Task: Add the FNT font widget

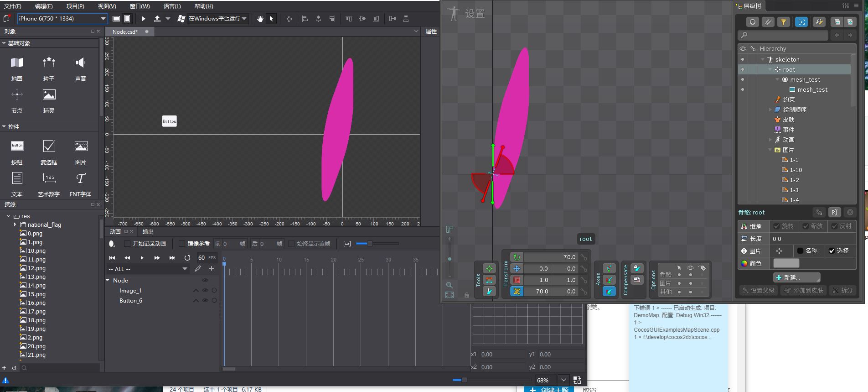Action: 81,184
